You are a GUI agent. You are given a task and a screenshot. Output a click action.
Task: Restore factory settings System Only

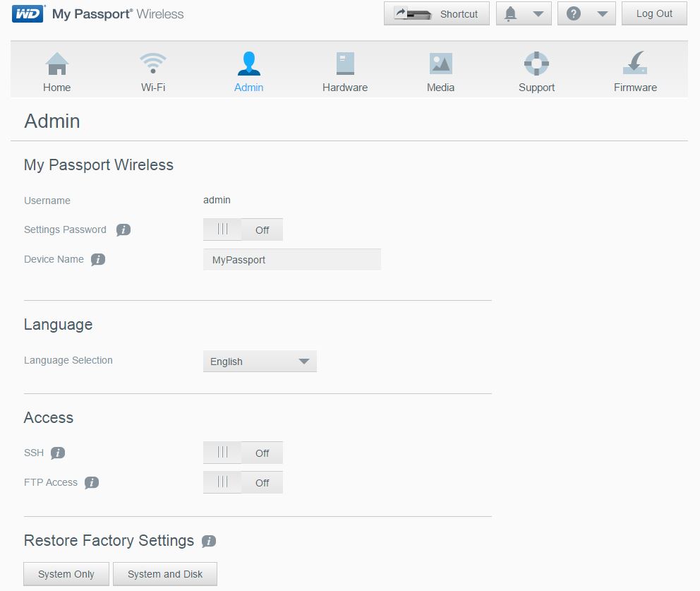(66, 574)
